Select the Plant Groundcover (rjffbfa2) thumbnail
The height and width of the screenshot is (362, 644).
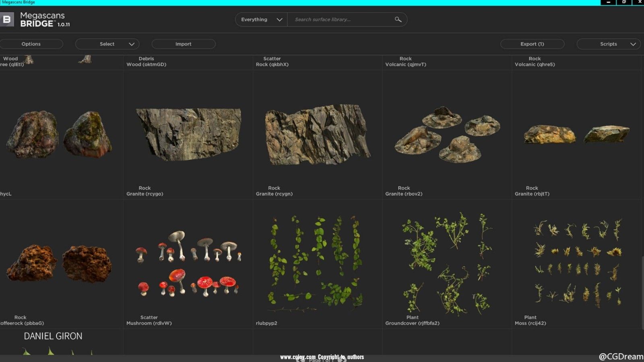[447, 264]
